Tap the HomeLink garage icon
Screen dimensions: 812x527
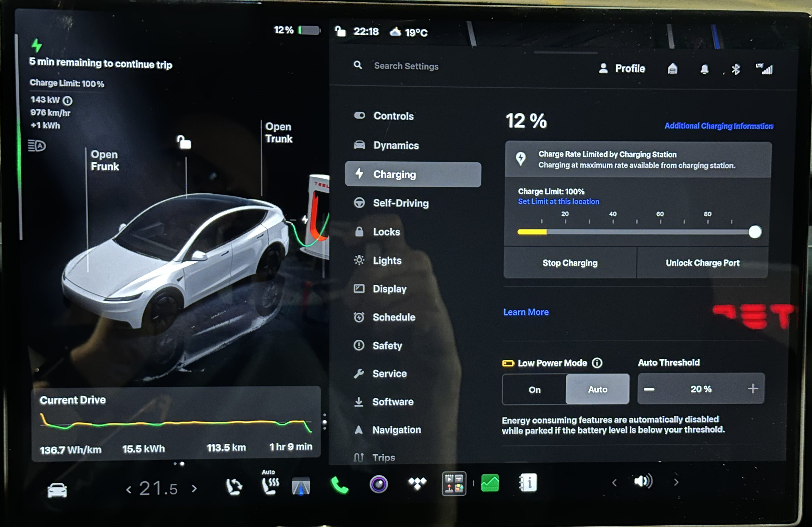pos(672,69)
